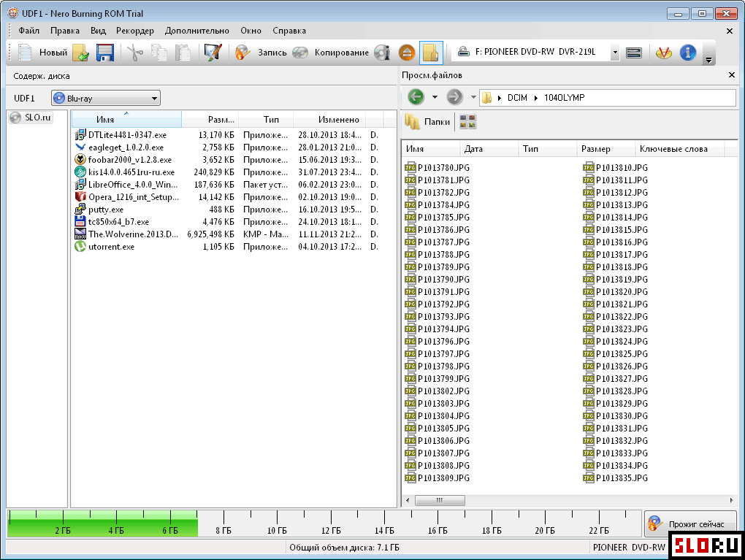Viewport: 745px width, 560px height.
Task: Click the tc850x64_b7.exe floppy icon
Action: 80,221
